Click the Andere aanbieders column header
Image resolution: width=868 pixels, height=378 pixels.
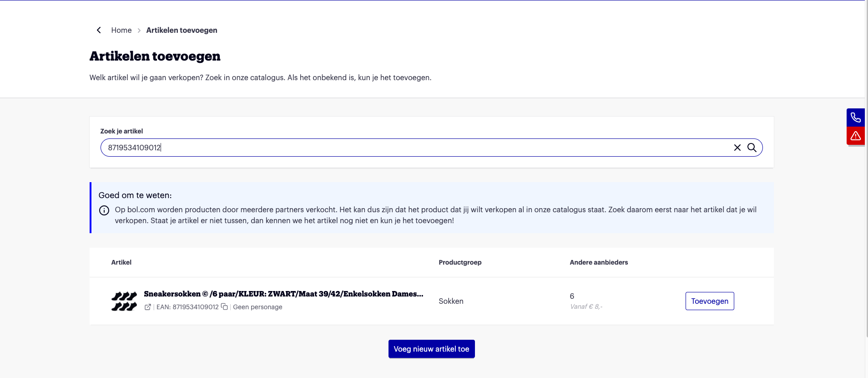click(599, 262)
